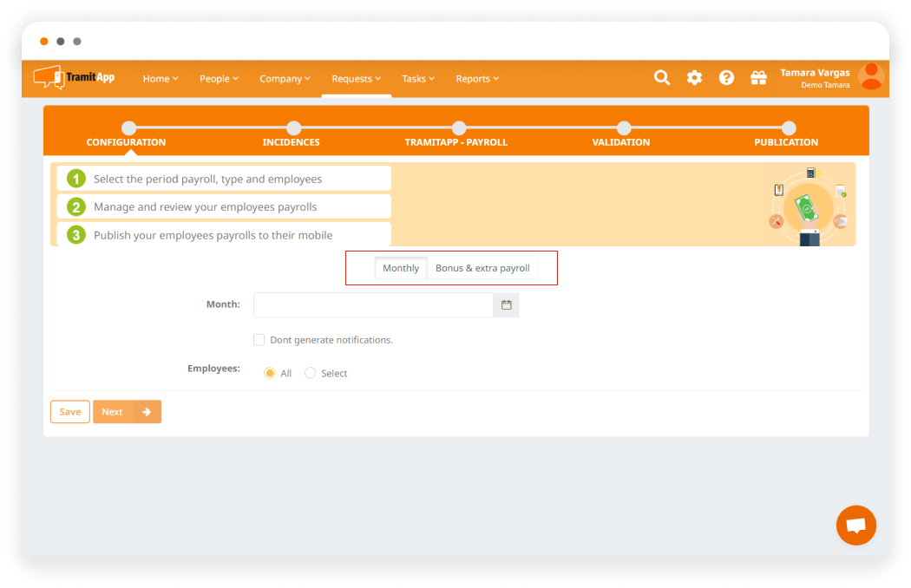
Task: Choose the Select employees radio option
Action: pos(311,373)
